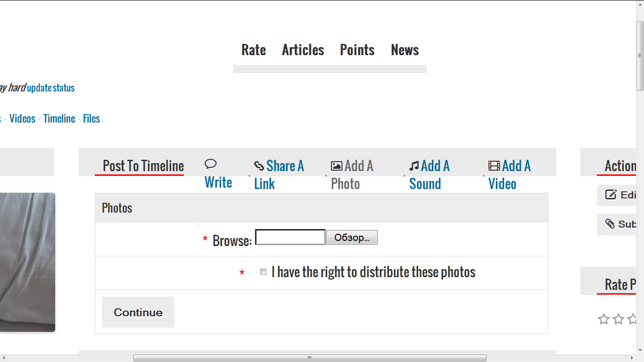Click the update status link
The image size is (644, 362).
tap(51, 88)
